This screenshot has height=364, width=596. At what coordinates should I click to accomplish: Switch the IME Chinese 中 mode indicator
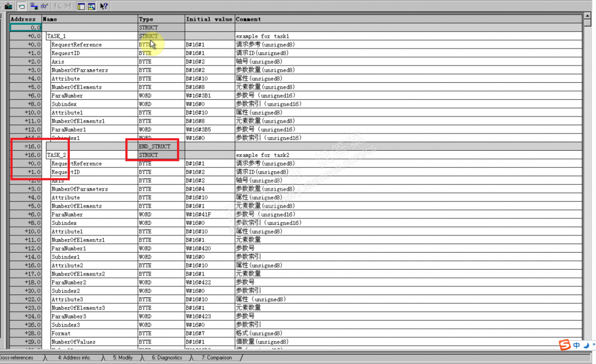[x=577, y=345]
